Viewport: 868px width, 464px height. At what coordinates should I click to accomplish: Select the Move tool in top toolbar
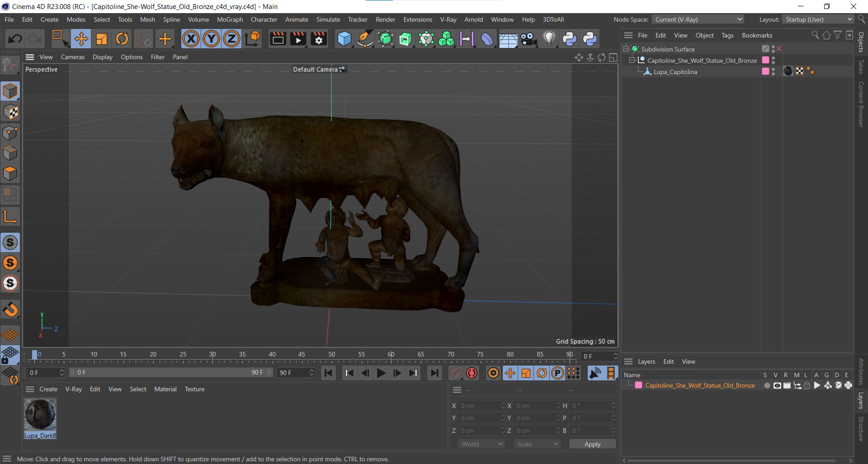tap(81, 39)
